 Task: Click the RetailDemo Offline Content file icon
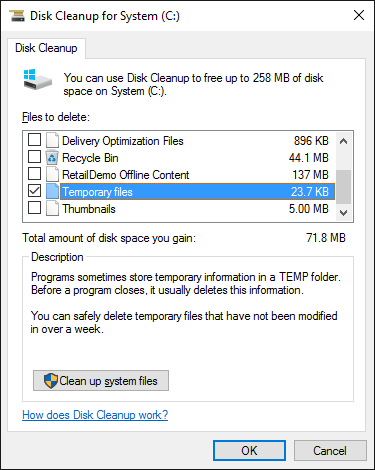(52, 174)
